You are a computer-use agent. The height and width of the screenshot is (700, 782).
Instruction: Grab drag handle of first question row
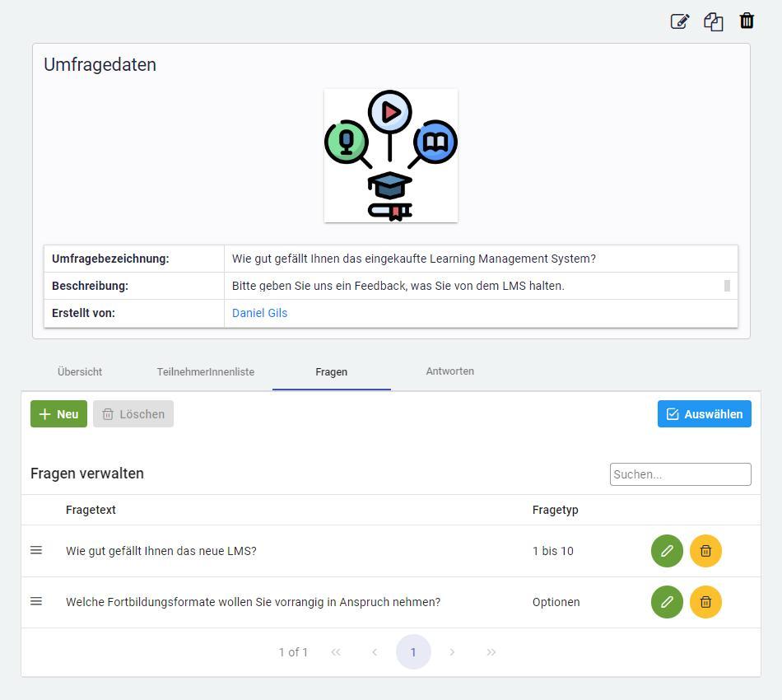(36, 550)
